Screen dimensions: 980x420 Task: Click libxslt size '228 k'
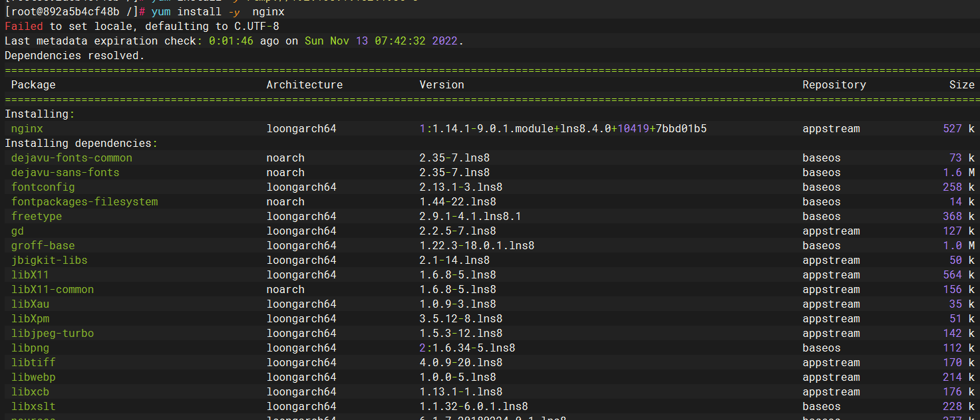959,406
